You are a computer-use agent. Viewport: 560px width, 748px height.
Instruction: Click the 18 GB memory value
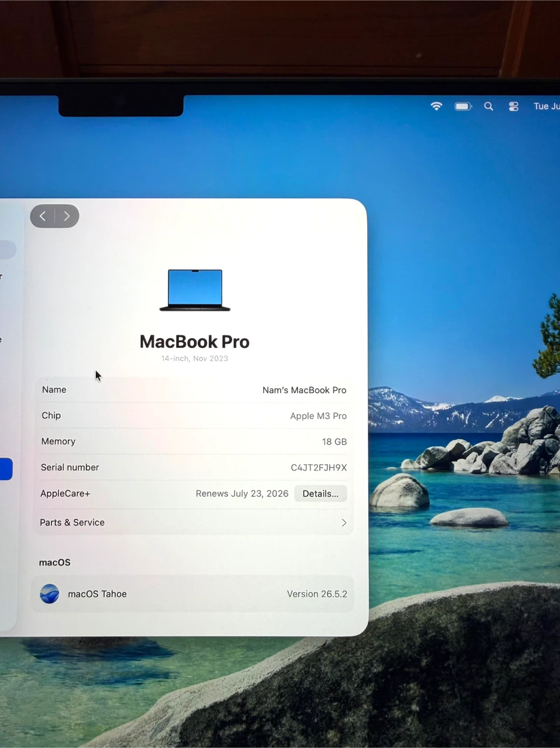334,442
